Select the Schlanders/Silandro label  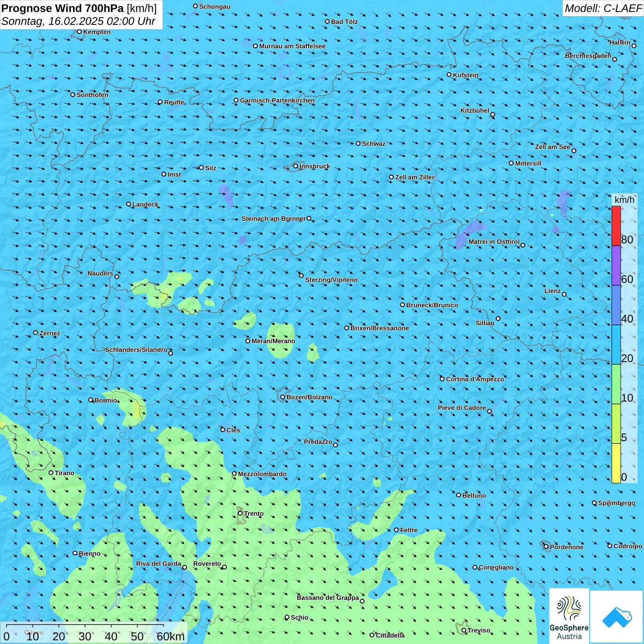(x=136, y=350)
